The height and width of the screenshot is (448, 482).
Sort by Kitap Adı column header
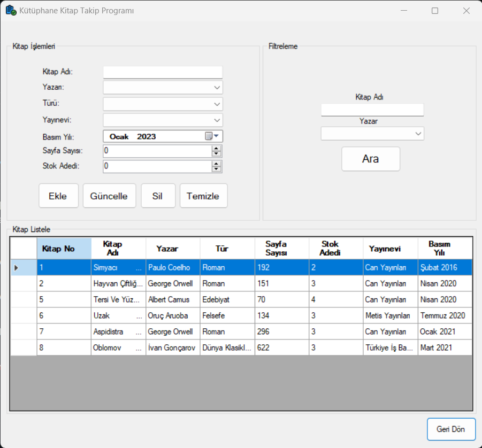(118, 248)
